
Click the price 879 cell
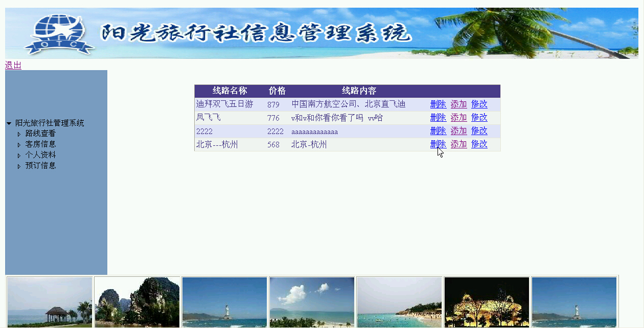click(x=273, y=105)
